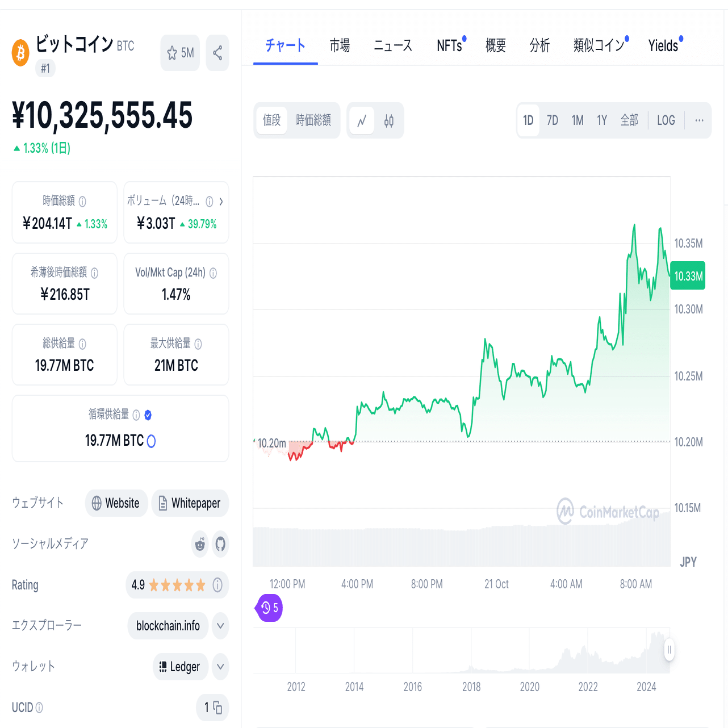Viewport: 728px width, 728px height.
Task: Select the line chart icon
Action: coord(362,120)
